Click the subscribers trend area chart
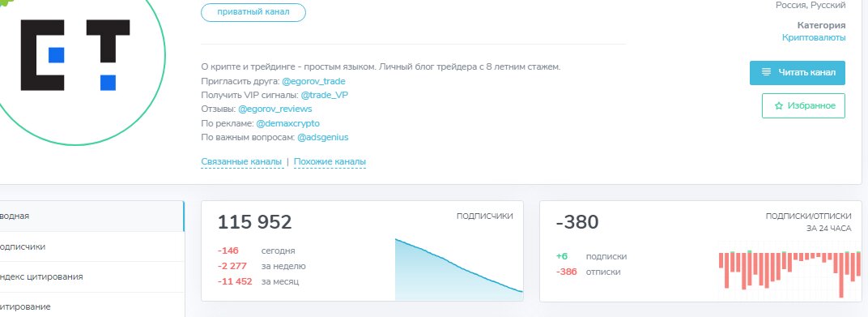 coord(459,269)
